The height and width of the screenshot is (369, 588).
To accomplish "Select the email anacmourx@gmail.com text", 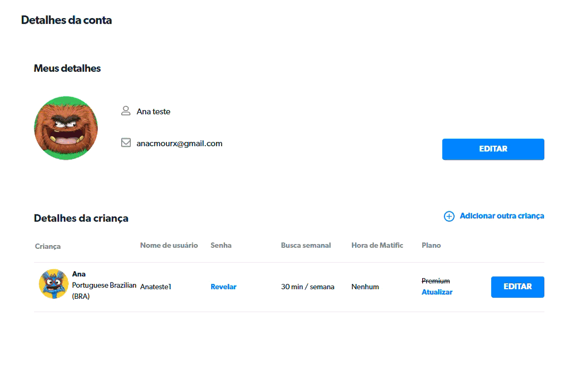I will [x=179, y=144].
